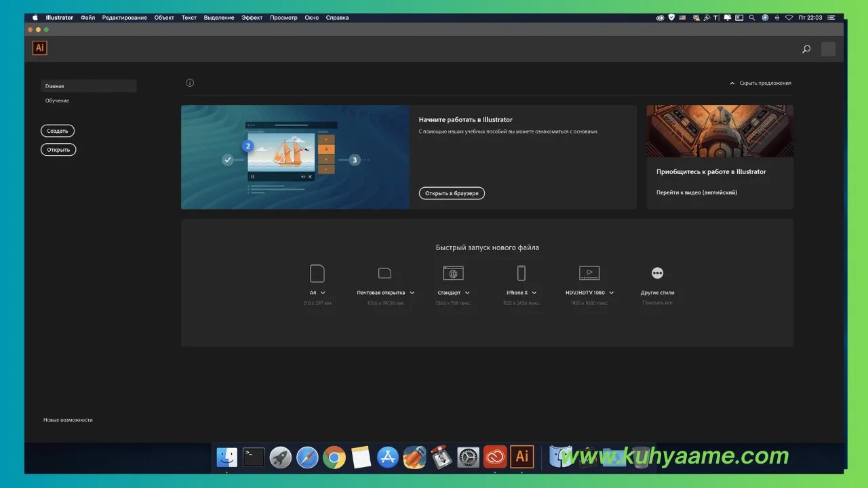
Task: Open Новые возможности link
Action: click(68, 420)
